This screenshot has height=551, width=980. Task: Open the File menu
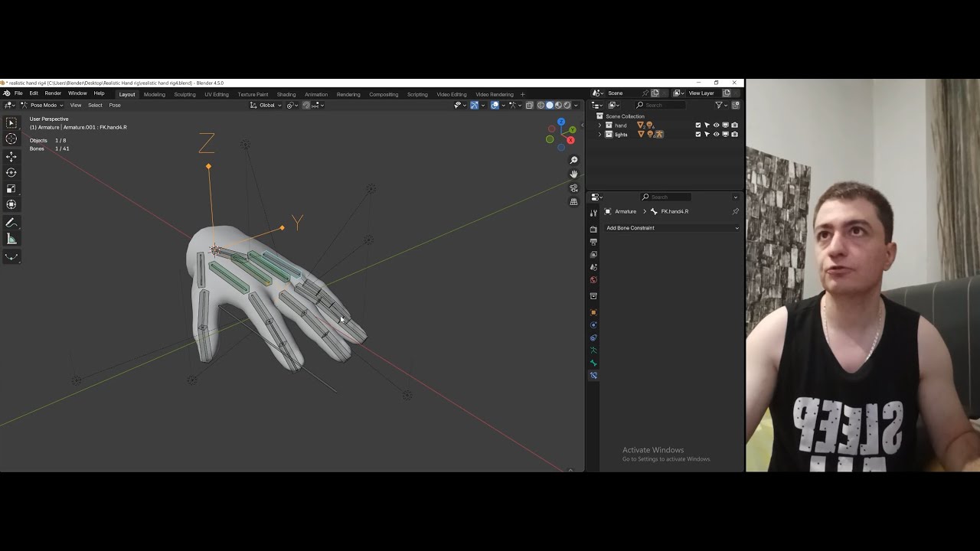coord(18,93)
